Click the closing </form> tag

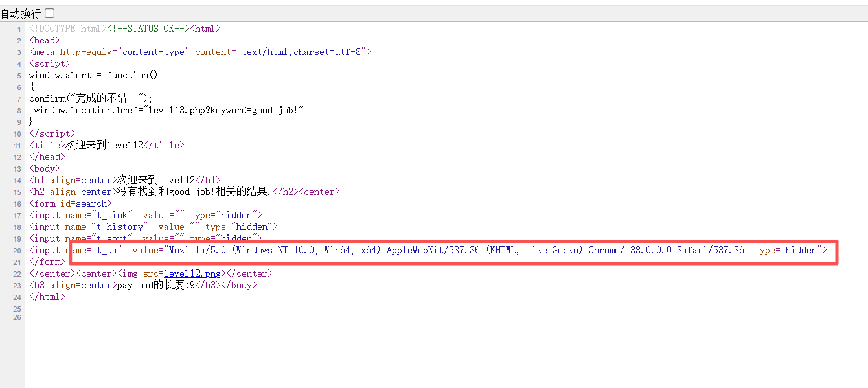[47, 262]
